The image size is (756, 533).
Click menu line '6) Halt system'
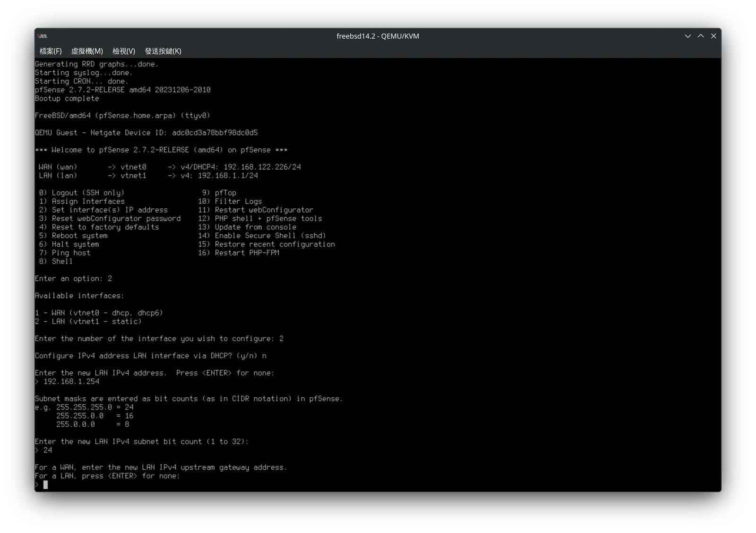click(x=69, y=244)
